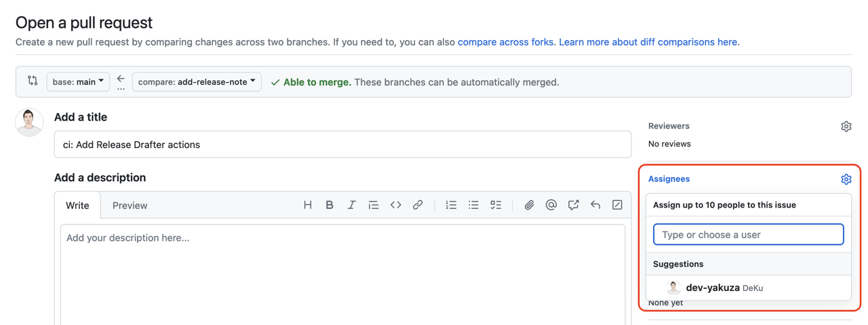Expand the compare: add-release-note dropdown
868x325 pixels.
[197, 82]
